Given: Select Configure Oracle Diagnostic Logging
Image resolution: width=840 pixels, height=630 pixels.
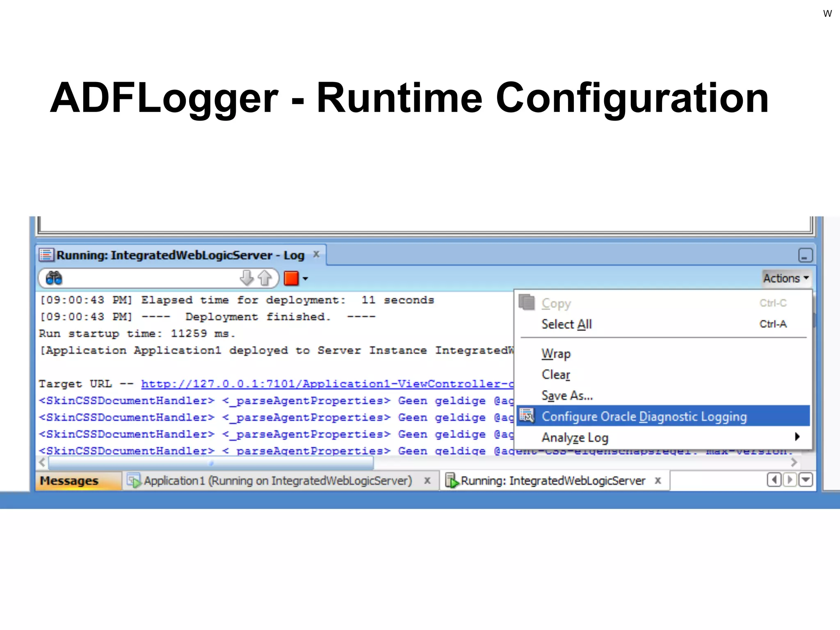Looking at the screenshot, I should coord(663,416).
